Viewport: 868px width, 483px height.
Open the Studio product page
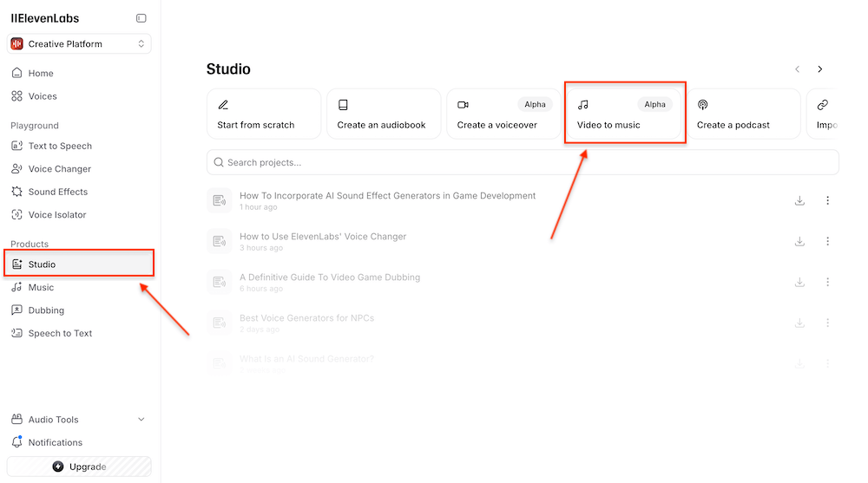pyautogui.click(x=79, y=264)
